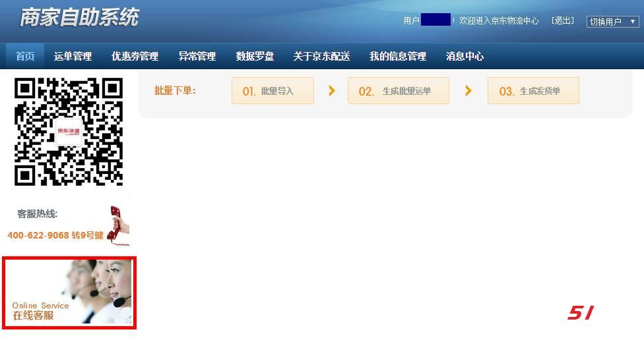Open the 优惠券管理 menu
Image resolution: width=644 pixels, height=340 pixels.
click(135, 57)
